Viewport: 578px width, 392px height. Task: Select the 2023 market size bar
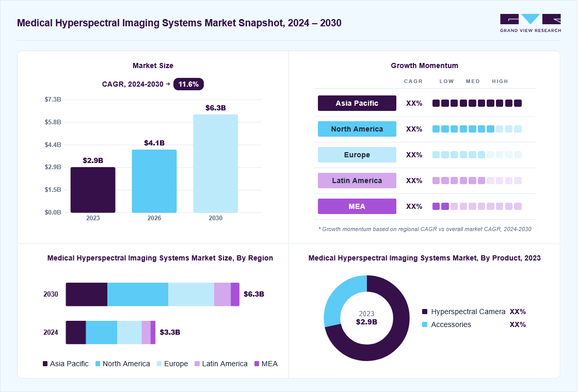[x=93, y=190]
